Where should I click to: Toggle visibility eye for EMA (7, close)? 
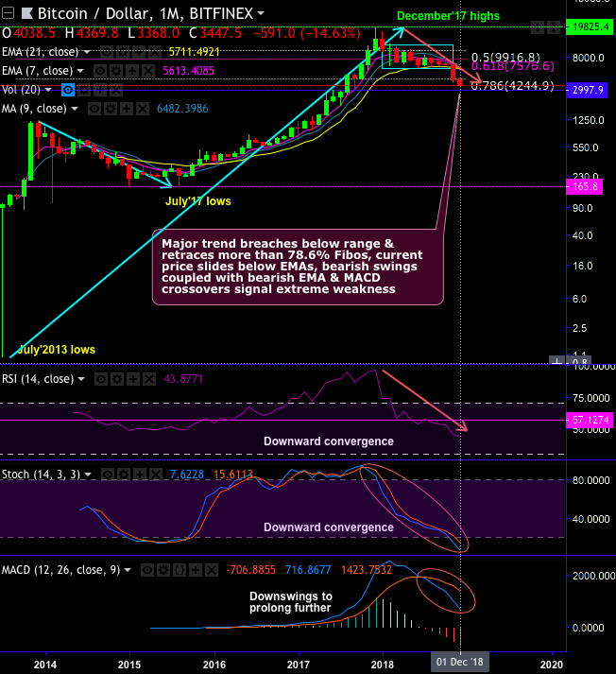pyautogui.click(x=100, y=71)
